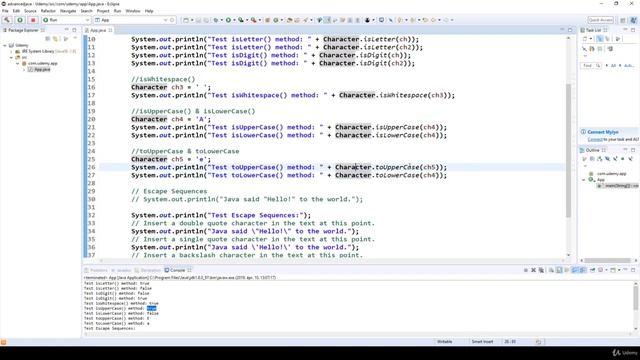The height and width of the screenshot is (360, 640).
Task: Open the launch mode 'Run' combo box
Action: point(66,20)
